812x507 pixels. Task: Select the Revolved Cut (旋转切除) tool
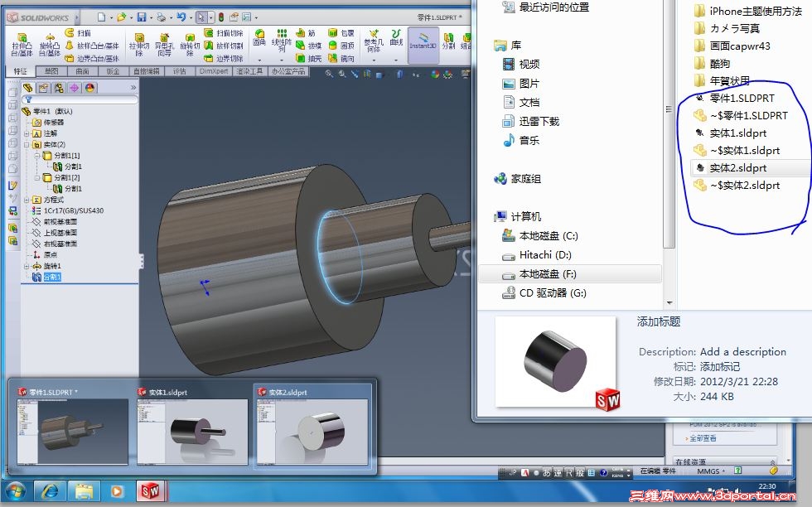pos(190,45)
